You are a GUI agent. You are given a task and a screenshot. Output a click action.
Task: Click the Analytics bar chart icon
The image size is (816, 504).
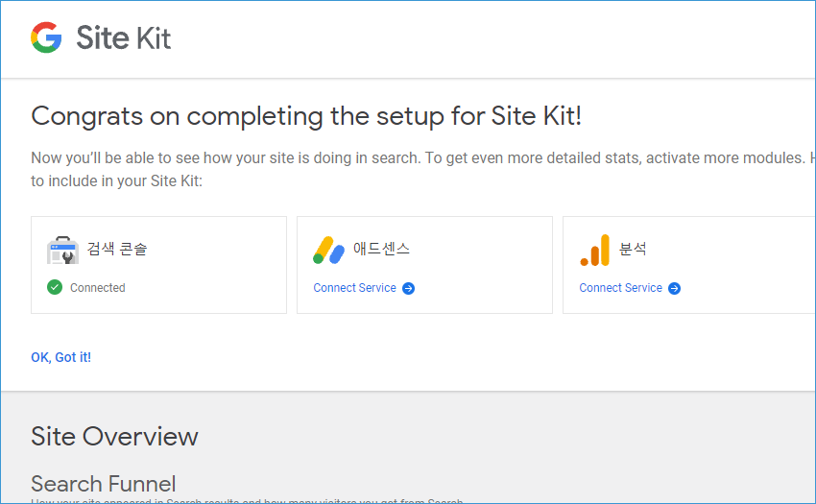pyautogui.click(x=595, y=250)
